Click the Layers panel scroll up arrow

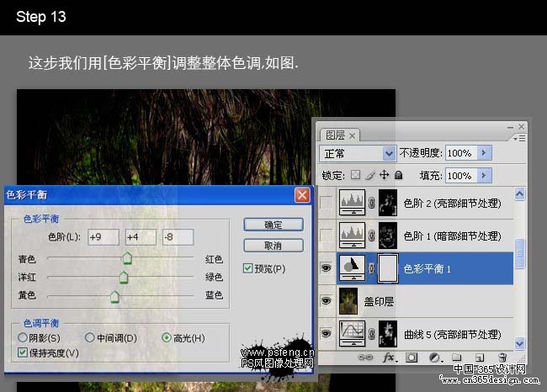[520, 194]
